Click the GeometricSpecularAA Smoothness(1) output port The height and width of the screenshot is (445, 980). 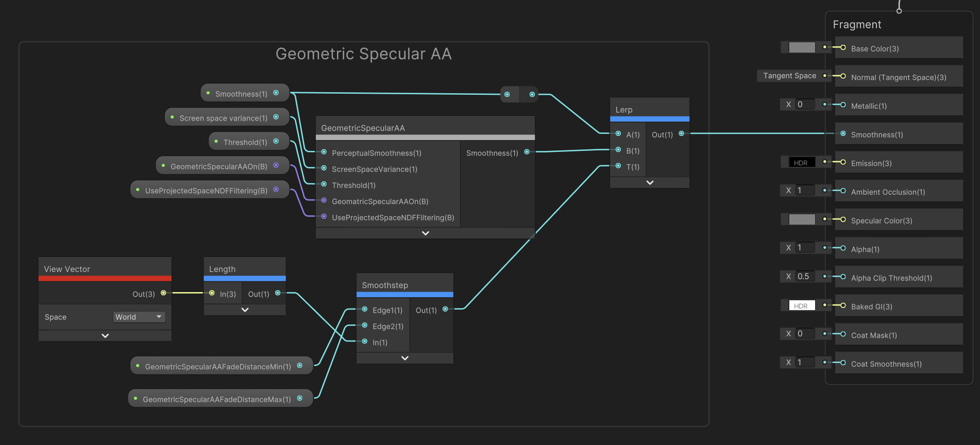pos(527,152)
